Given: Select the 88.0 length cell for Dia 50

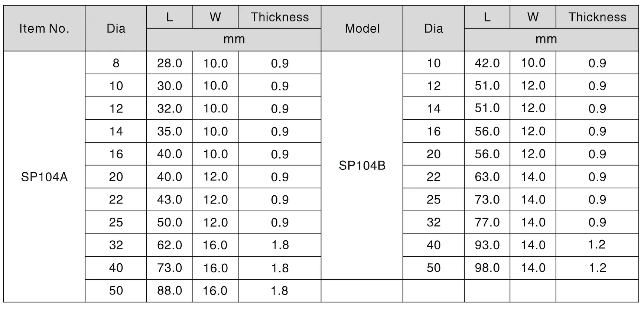Looking at the screenshot, I should click(169, 290).
